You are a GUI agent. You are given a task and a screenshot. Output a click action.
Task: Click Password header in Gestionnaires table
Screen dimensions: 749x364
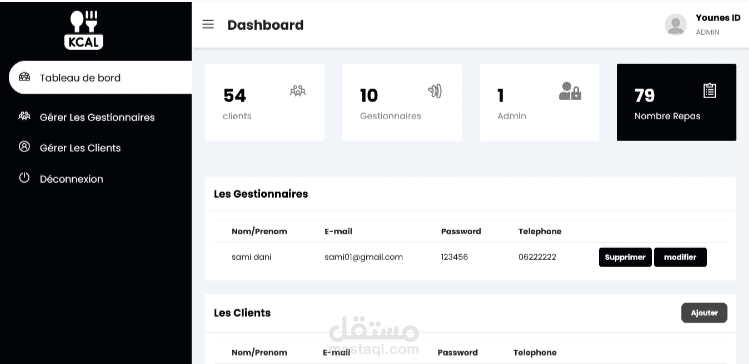[x=461, y=231]
